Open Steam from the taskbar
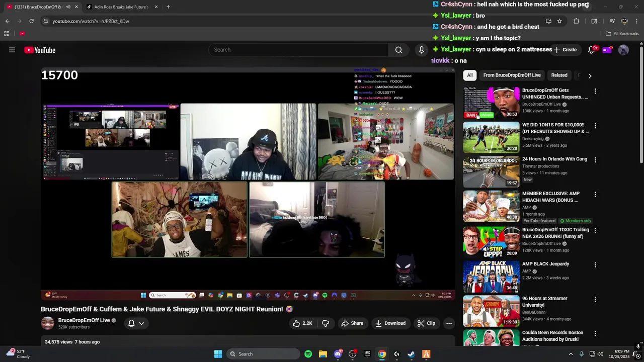Viewport: 644px width, 362px height. tap(411, 354)
